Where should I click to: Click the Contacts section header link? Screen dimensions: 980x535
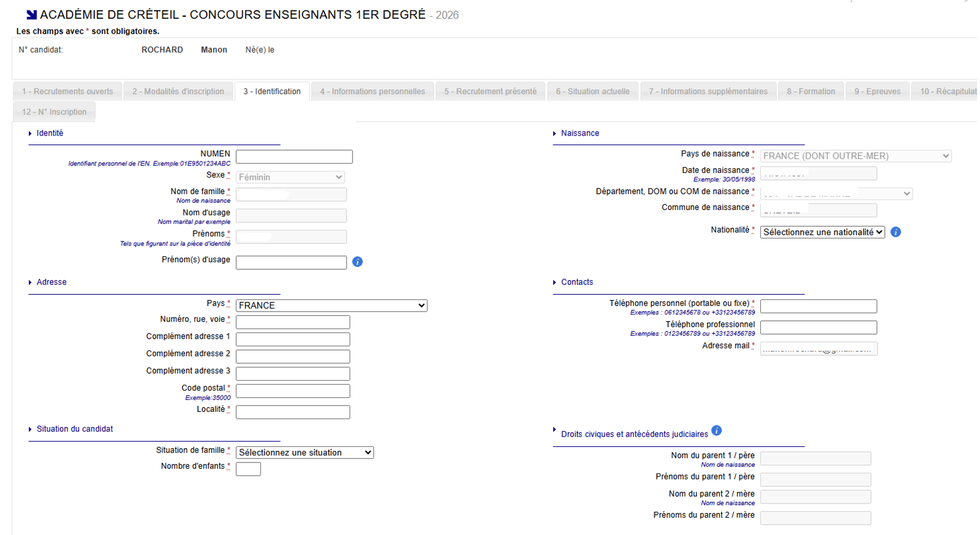point(576,282)
